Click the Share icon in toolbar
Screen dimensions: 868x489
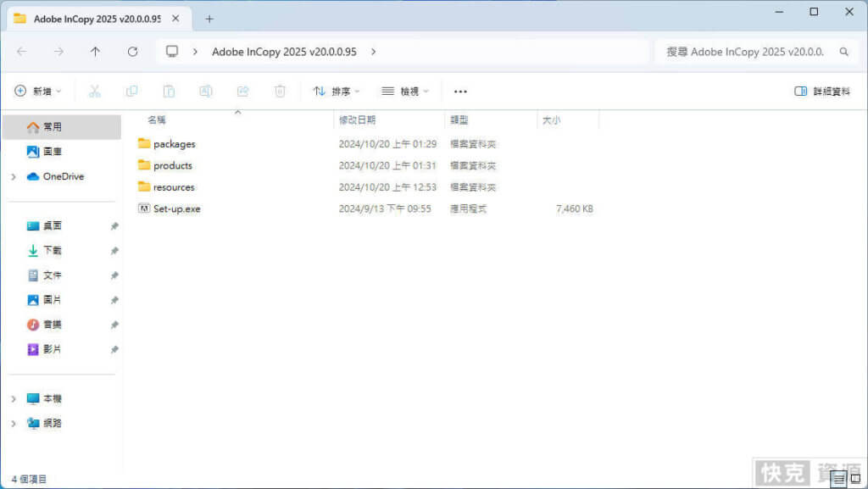(x=243, y=92)
